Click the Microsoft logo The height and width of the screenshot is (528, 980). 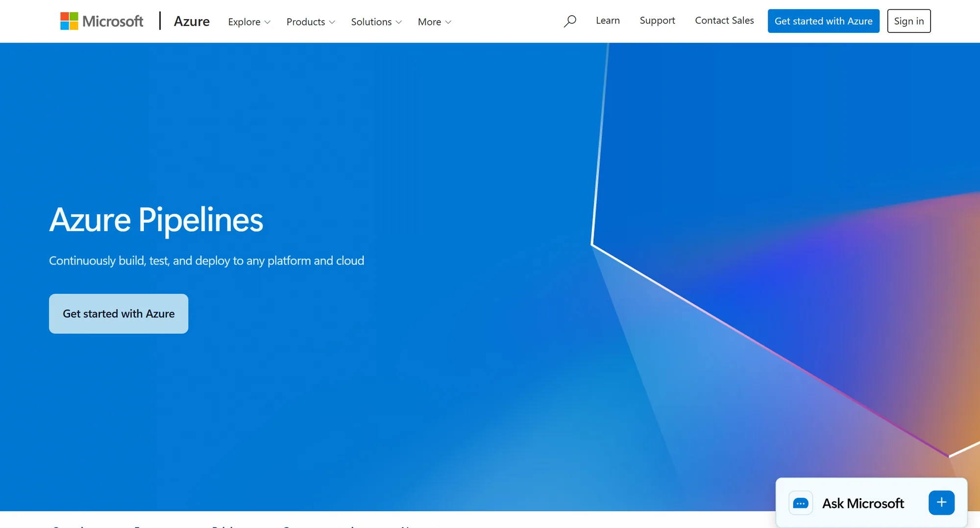(x=101, y=21)
